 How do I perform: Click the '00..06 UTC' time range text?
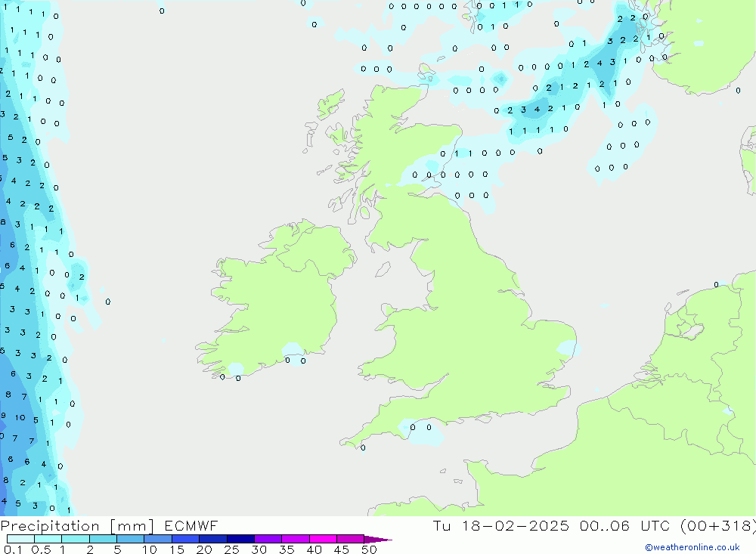pyautogui.click(x=625, y=526)
